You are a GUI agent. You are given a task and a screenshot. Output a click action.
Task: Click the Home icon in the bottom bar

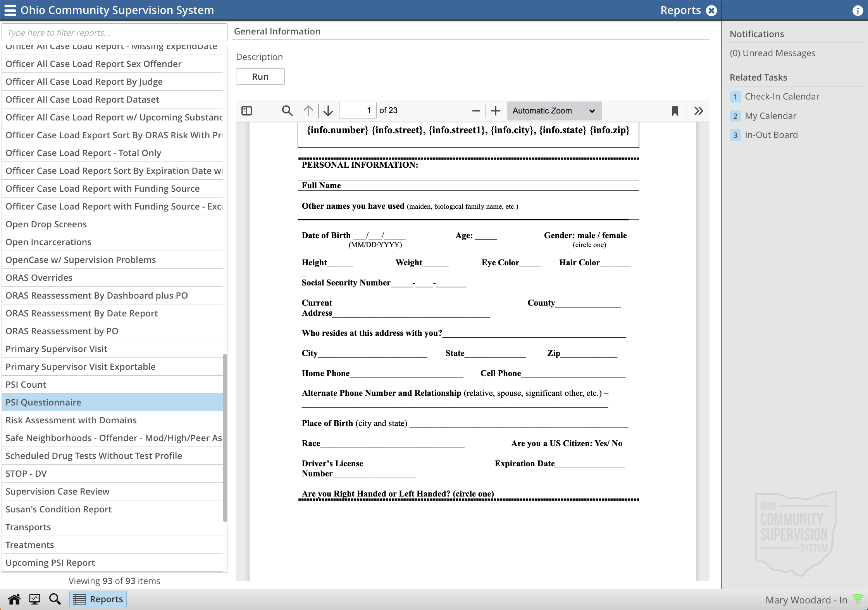(14, 599)
